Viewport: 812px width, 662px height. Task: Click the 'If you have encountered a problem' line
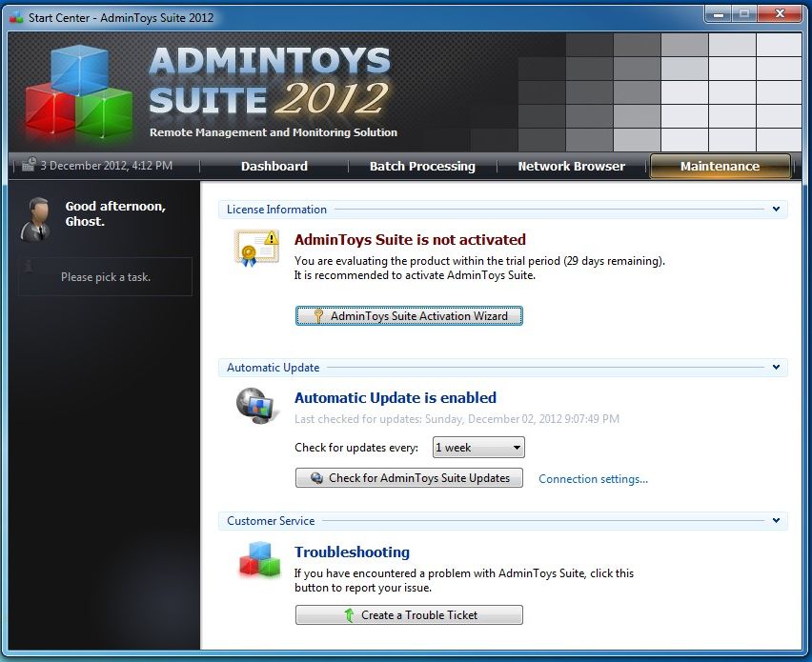464,573
